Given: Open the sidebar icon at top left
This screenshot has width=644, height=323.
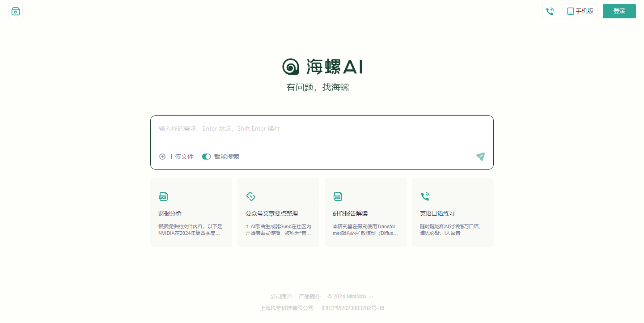Looking at the screenshot, I should point(16,11).
